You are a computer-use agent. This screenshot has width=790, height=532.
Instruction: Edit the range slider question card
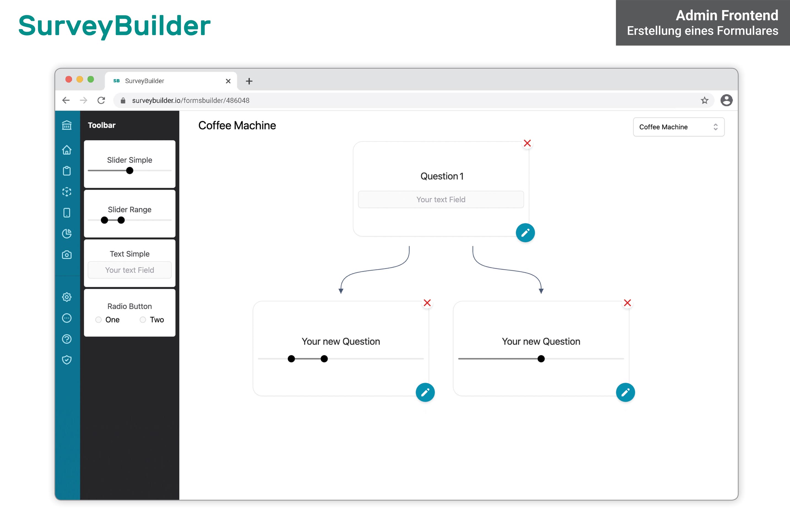pos(425,392)
